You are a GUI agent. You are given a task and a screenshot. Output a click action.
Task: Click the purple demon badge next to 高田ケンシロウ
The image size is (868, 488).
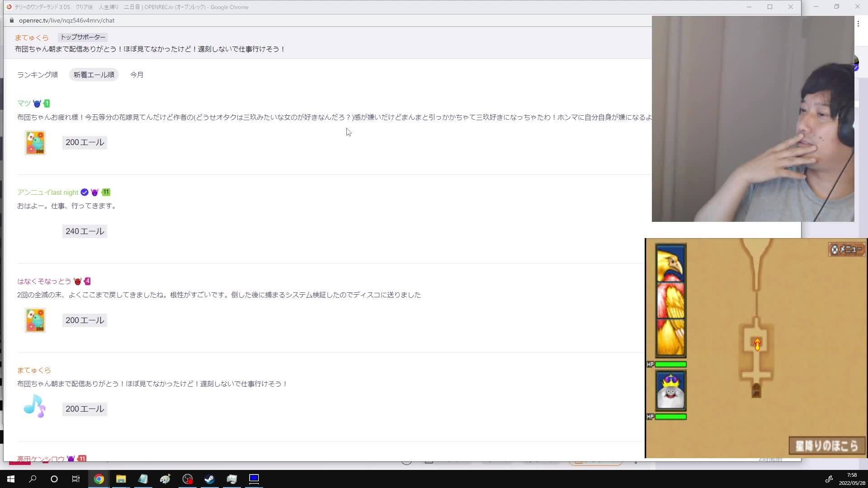click(71, 459)
